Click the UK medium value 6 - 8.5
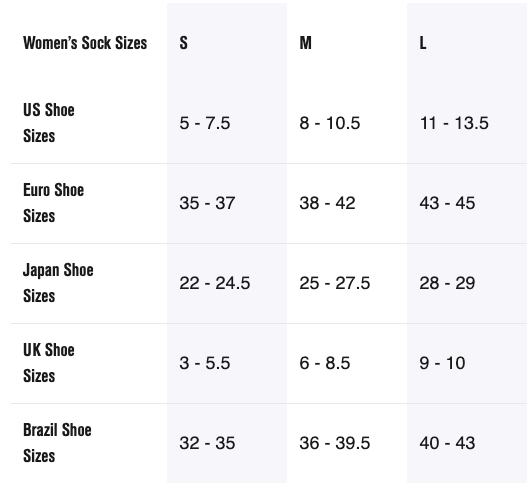Viewport: 527px width, 489px height. (325, 363)
